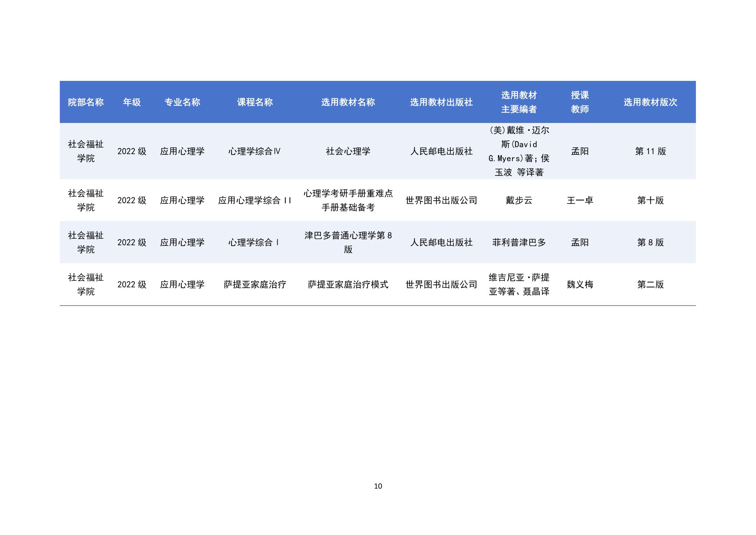Select 世界图书出版公司 in 戴步云 row
756x535 pixels.
441,201
